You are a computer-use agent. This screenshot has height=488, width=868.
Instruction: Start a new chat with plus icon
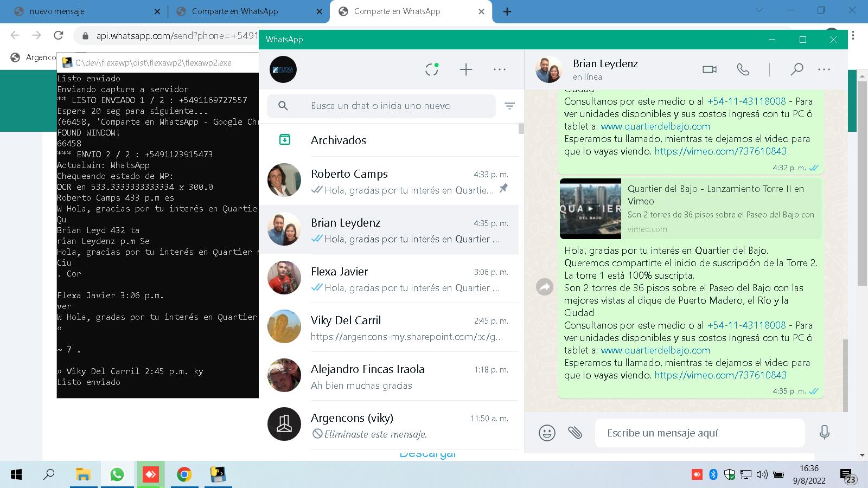pos(466,69)
